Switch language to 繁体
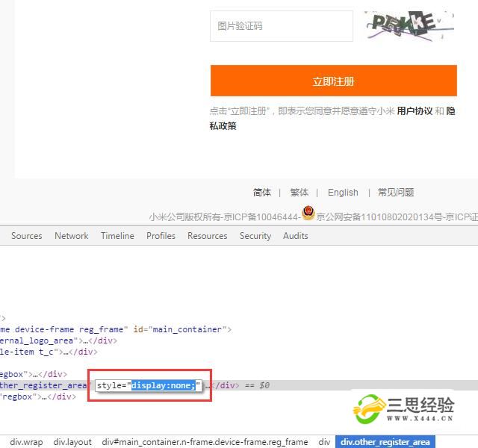 pos(299,192)
